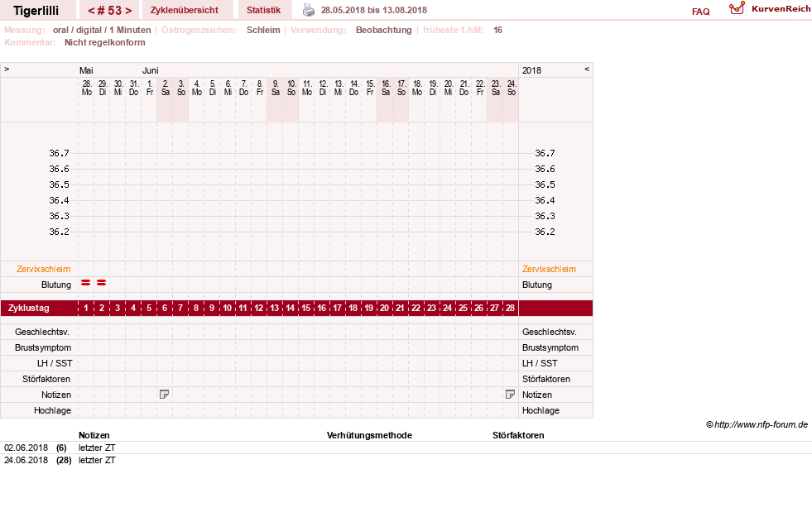Click the früheste 1.hM value '16'

tap(497, 30)
